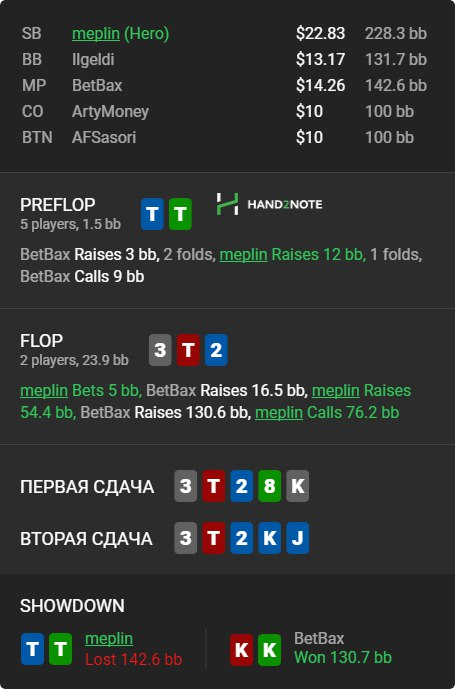
Task: Click the 'Won 130.7 bb' result text
Action: 343,658
